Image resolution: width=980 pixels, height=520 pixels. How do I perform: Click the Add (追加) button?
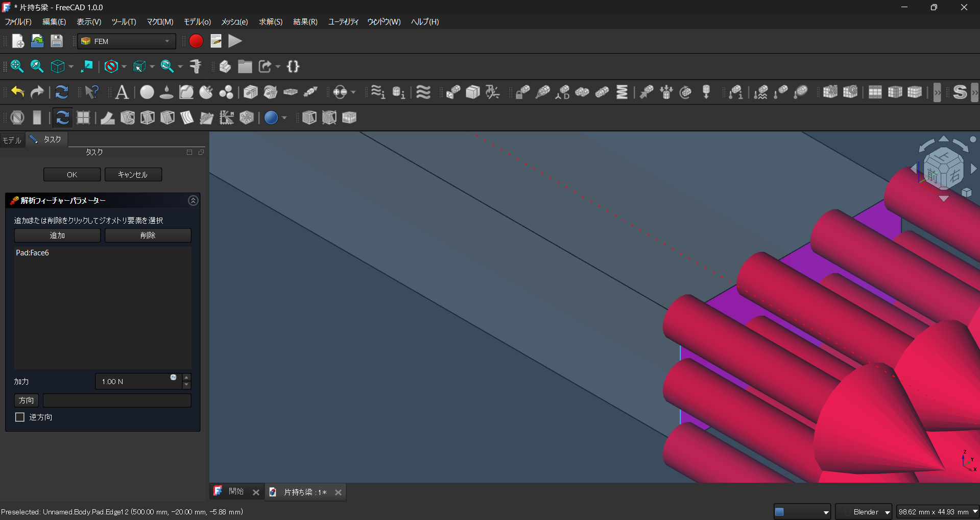pos(57,235)
